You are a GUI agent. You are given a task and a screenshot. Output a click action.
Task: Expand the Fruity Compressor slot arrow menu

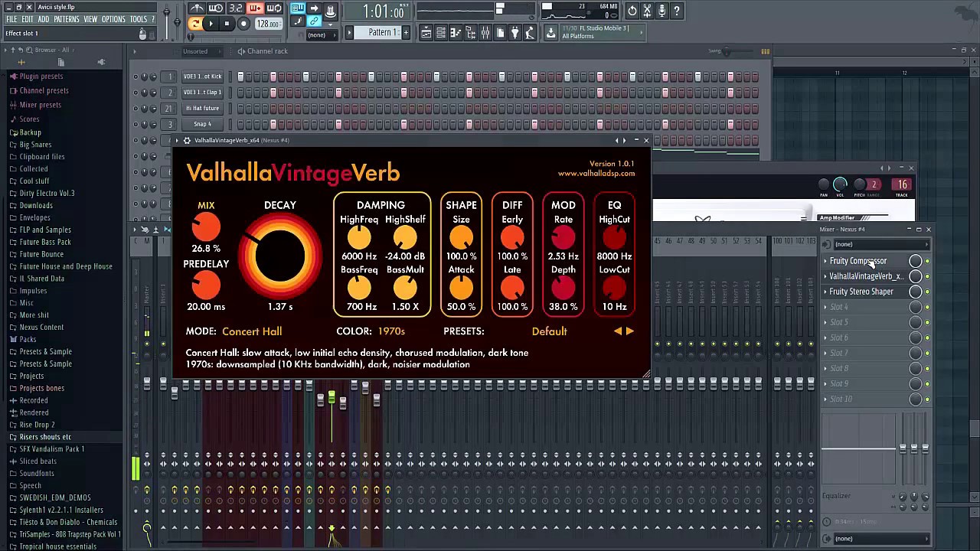(x=825, y=261)
